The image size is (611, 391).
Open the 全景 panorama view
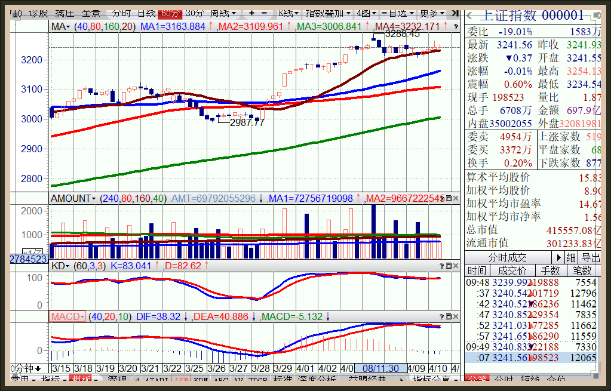point(91,13)
